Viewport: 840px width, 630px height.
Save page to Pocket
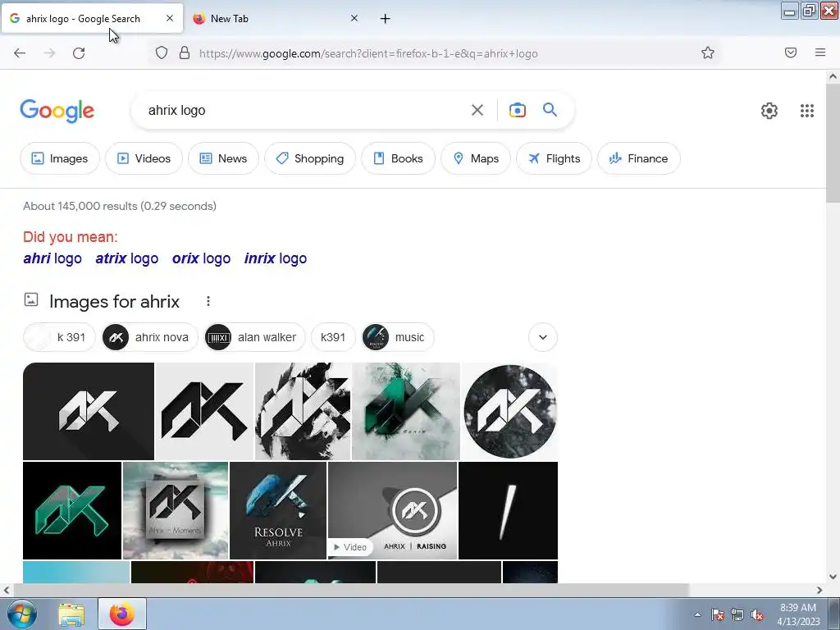tap(790, 52)
